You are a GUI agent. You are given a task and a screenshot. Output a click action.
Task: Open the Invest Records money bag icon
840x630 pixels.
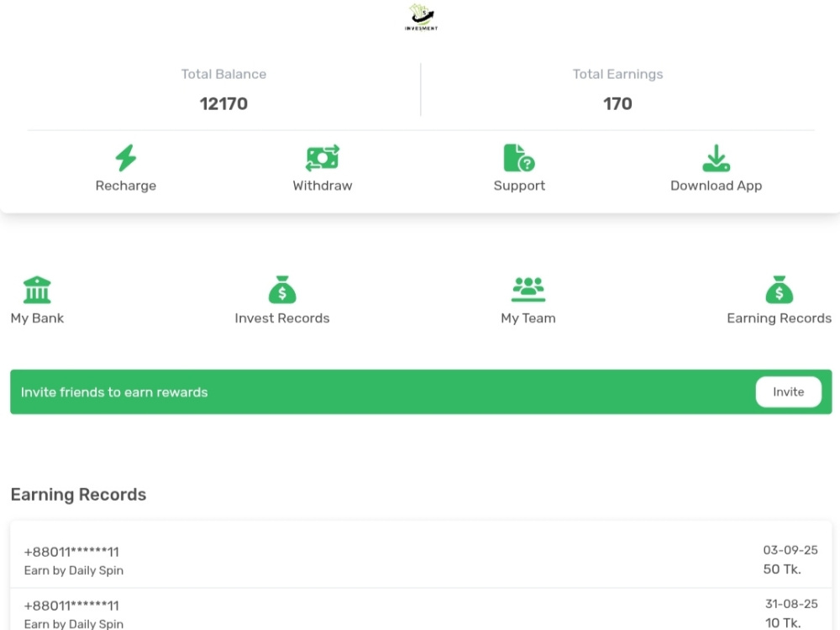[x=282, y=290]
